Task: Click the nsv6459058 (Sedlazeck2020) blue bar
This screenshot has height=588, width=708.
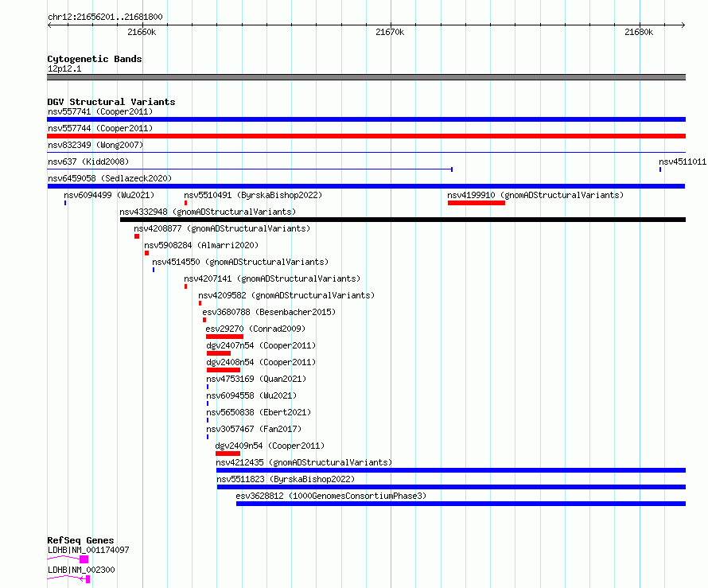Action: click(366, 186)
